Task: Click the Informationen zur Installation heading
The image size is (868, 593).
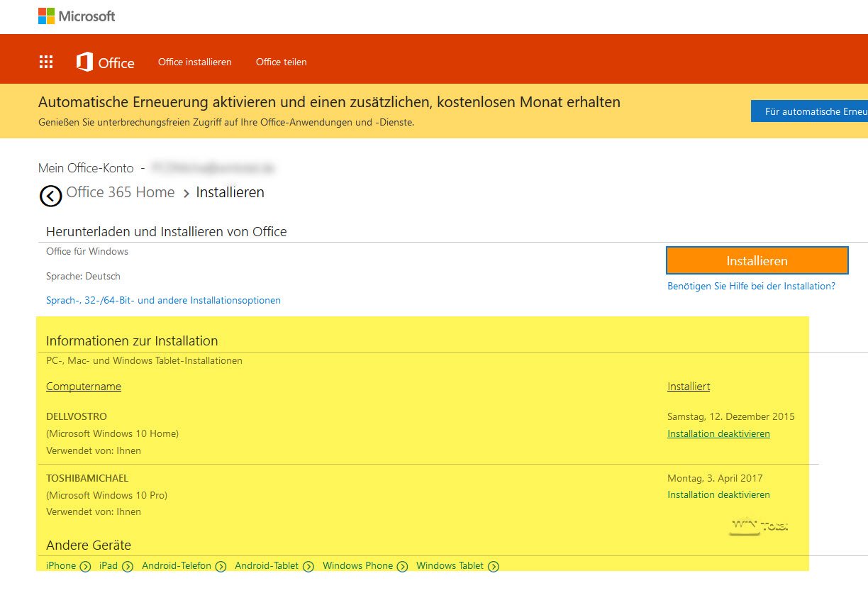Action: click(132, 341)
